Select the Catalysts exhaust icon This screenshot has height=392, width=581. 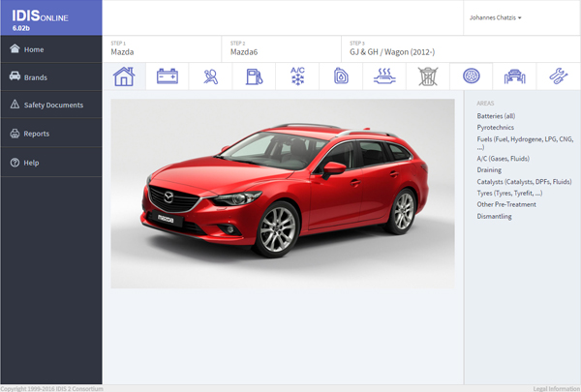coord(384,76)
